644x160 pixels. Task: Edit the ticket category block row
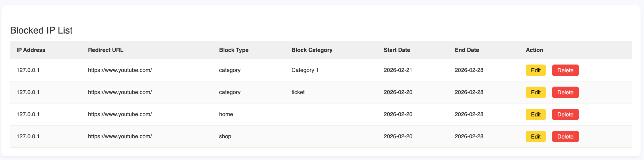point(536,92)
